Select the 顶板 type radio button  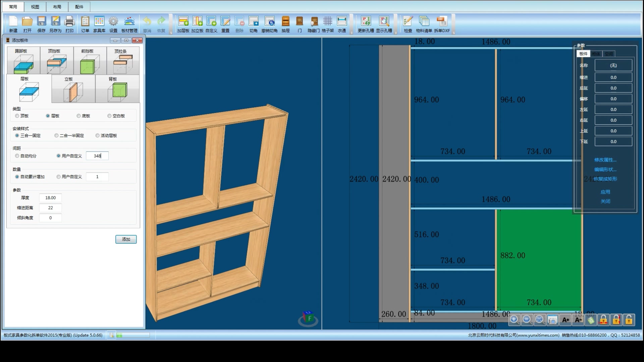[17, 116]
